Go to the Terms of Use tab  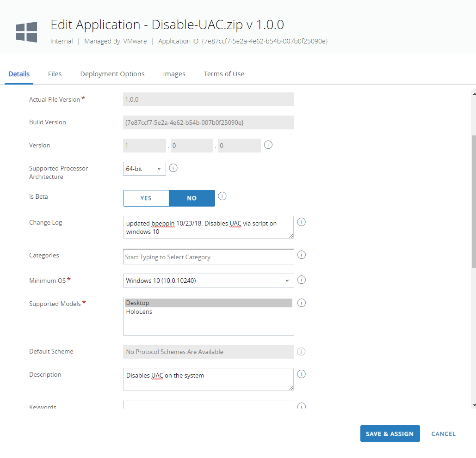pyautogui.click(x=224, y=74)
